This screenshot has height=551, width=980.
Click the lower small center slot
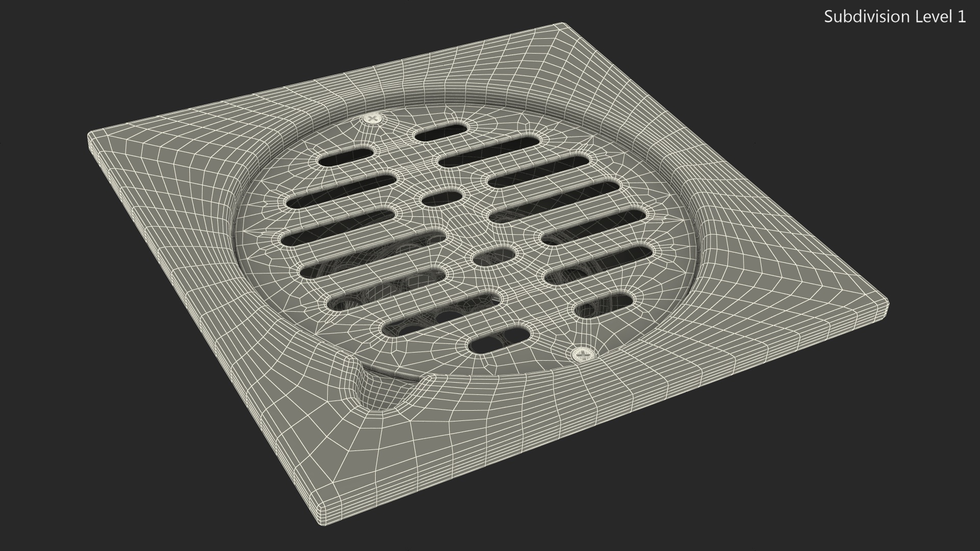coord(495,256)
